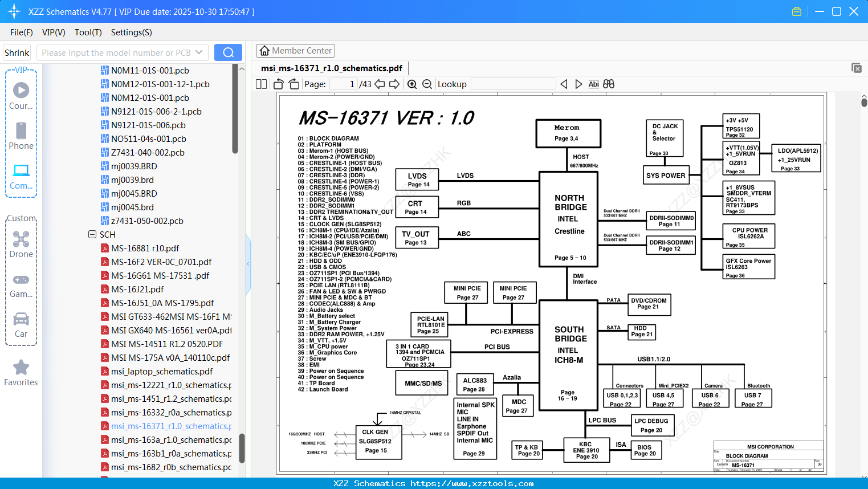Toggle the Abi whole-word match option
Image resolution: width=868 pixels, height=489 pixels.
[593, 84]
